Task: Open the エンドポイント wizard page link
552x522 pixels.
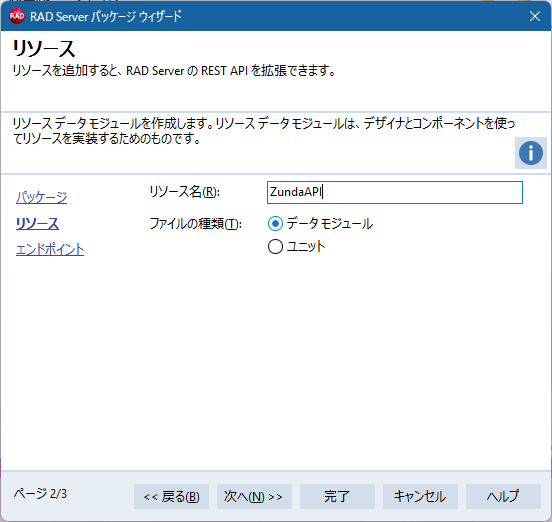Action: pos(50,249)
